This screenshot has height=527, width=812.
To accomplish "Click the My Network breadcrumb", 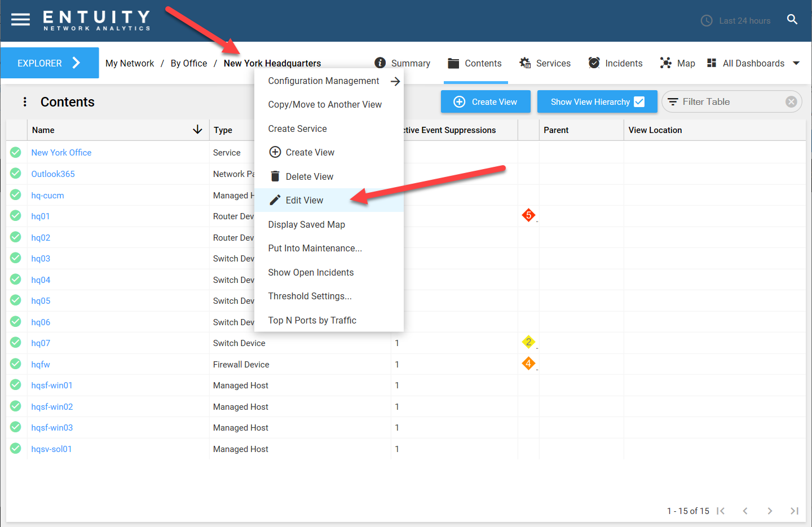I will (130, 63).
